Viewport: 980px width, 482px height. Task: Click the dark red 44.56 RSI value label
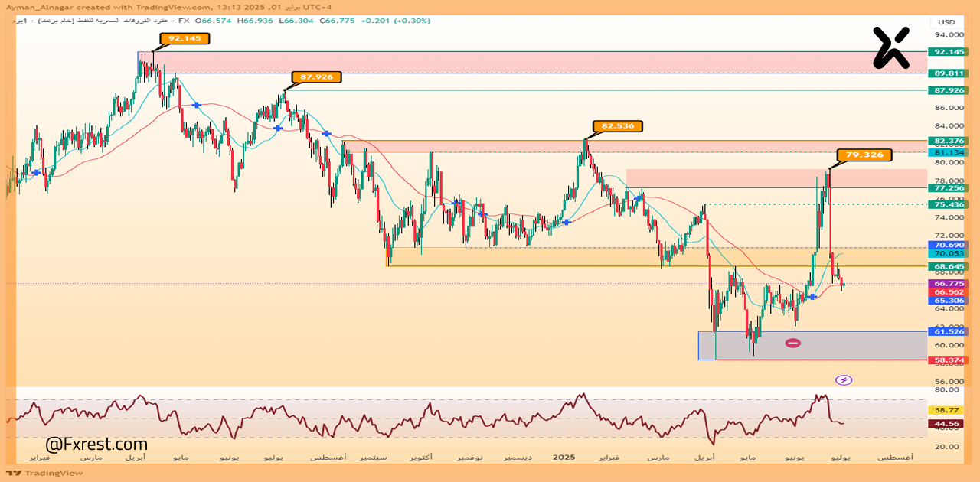point(948,424)
